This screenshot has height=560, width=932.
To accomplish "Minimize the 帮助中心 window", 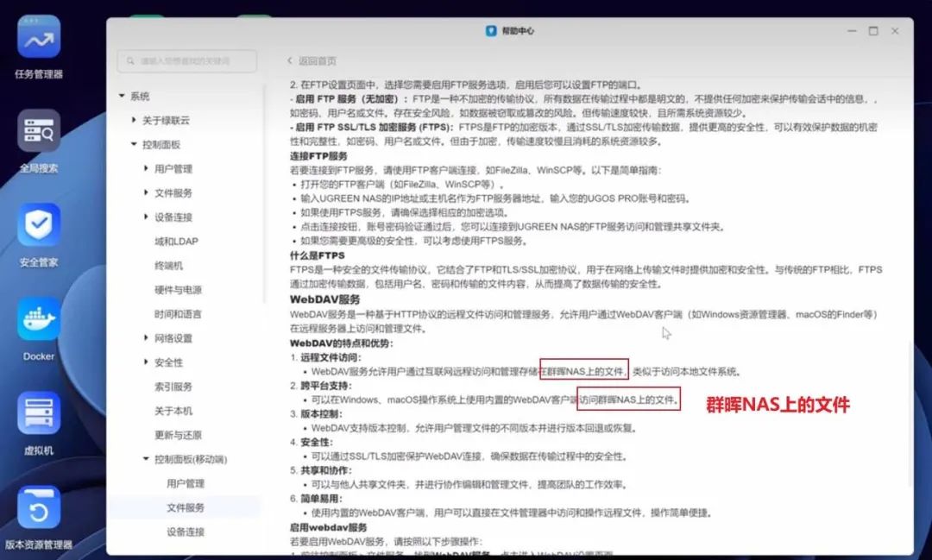I will [x=852, y=31].
